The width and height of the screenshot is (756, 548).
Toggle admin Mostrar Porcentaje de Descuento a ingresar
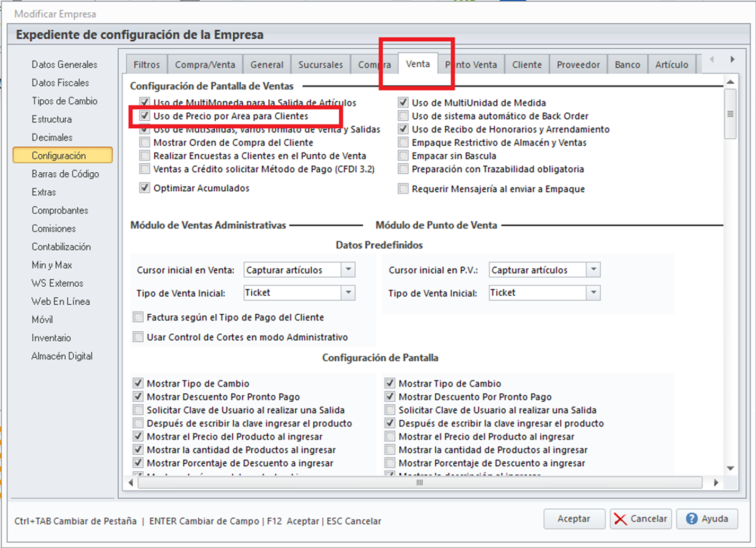tap(138, 463)
